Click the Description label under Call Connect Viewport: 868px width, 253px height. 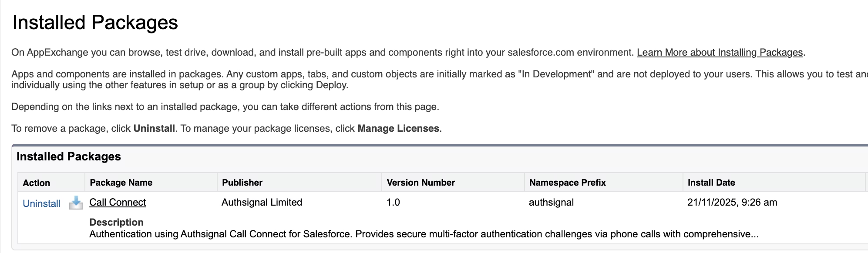[116, 222]
